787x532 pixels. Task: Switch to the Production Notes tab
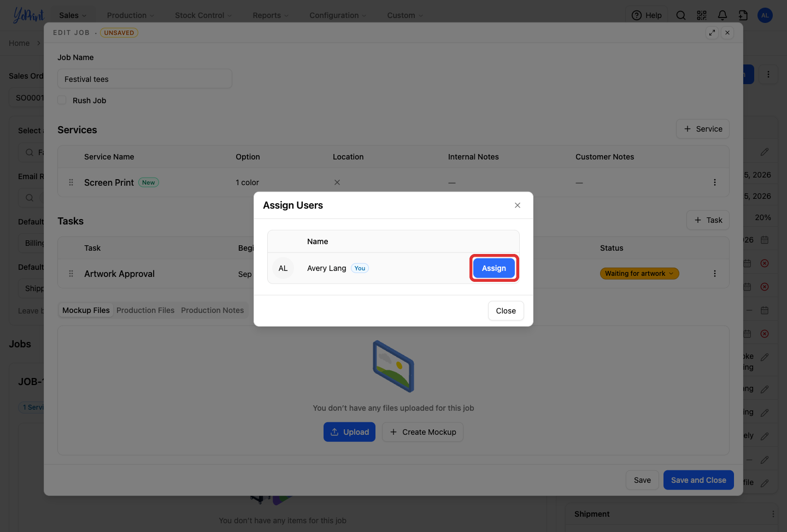213,310
